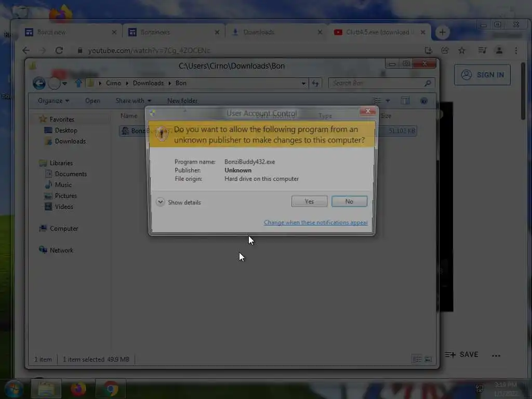Click New folder in Explorer toolbar
Viewport: 532px width, 399px height.
coord(182,101)
